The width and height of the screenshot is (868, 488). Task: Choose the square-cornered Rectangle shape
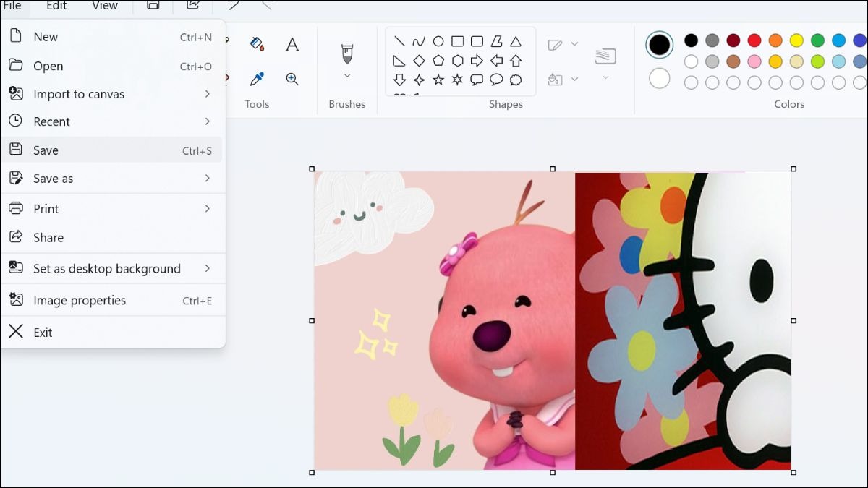point(458,41)
